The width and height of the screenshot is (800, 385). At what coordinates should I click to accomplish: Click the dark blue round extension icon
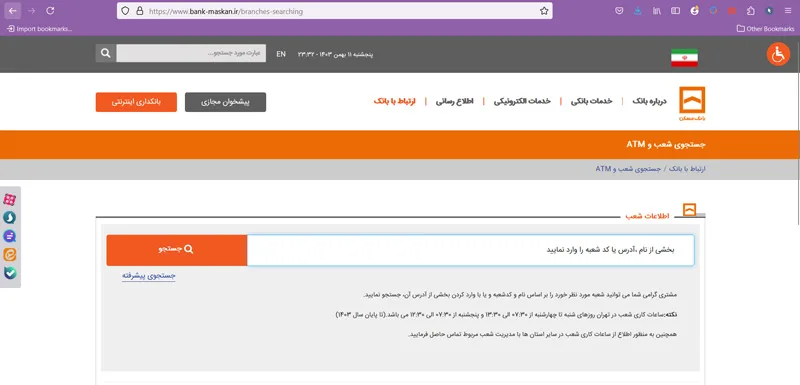pos(769,11)
